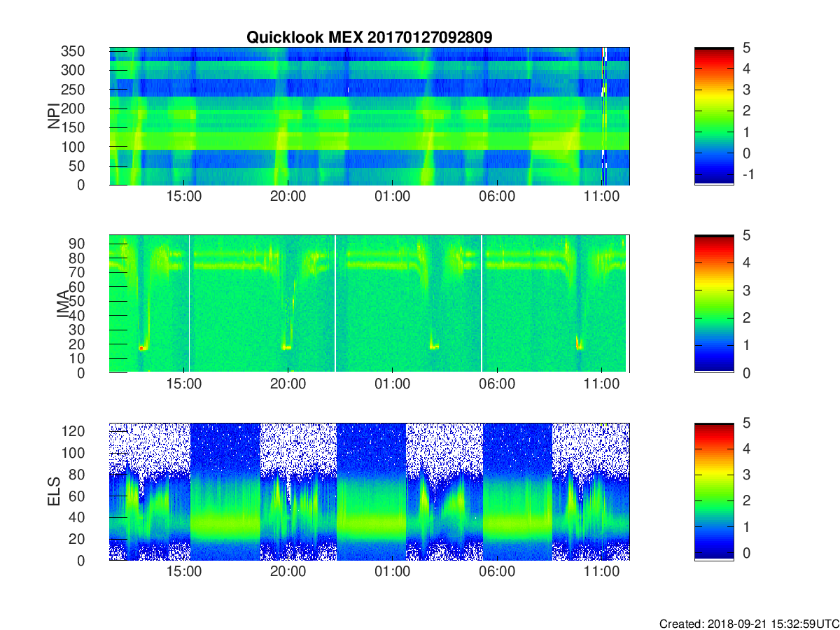Click inside the NPI spectrogram plot
Viewport: 840px width, 630px height.
[x=370, y=116]
